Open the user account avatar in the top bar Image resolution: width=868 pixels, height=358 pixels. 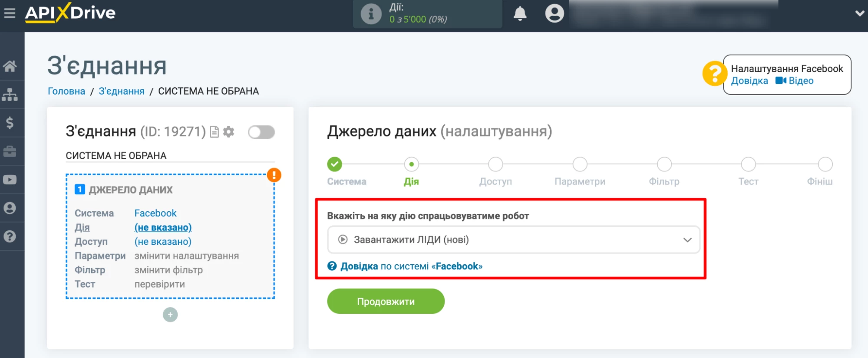coord(554,13)
